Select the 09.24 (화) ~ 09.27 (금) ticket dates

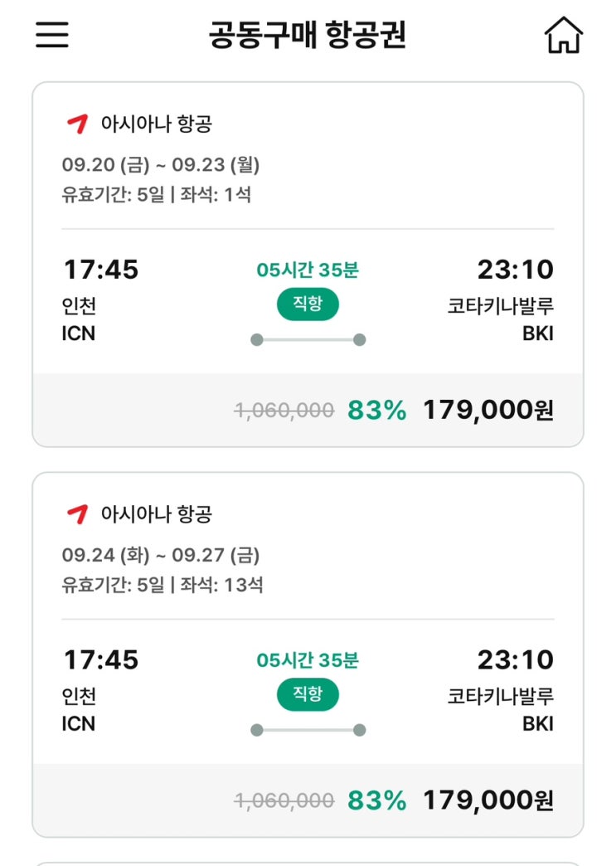point(161,555)
